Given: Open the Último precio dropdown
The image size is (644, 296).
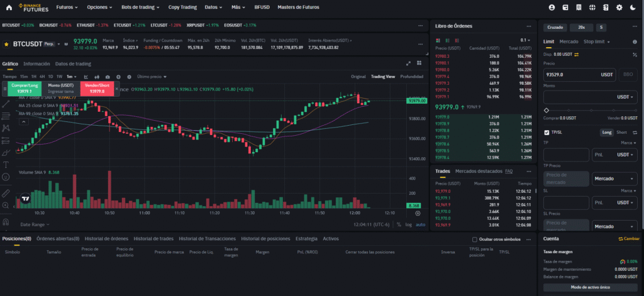Looking at the screenshot, I should [152, 77].
